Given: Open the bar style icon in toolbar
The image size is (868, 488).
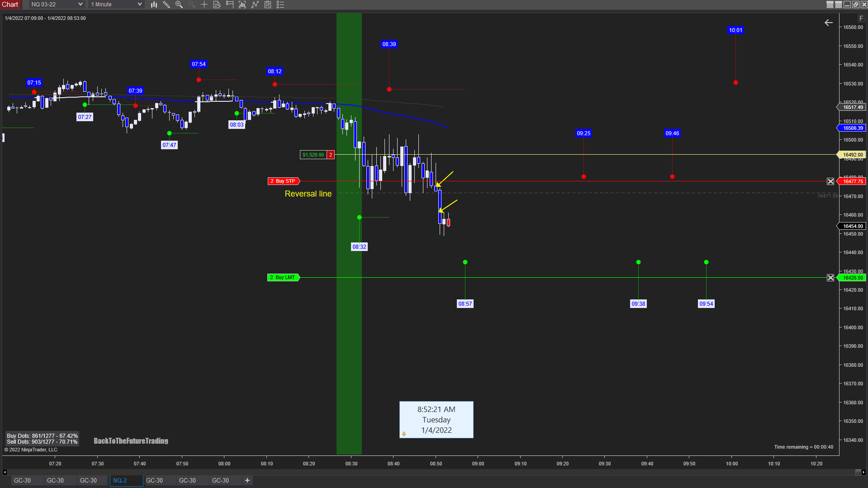Looking at the screenshot, I should coord(154,5).
